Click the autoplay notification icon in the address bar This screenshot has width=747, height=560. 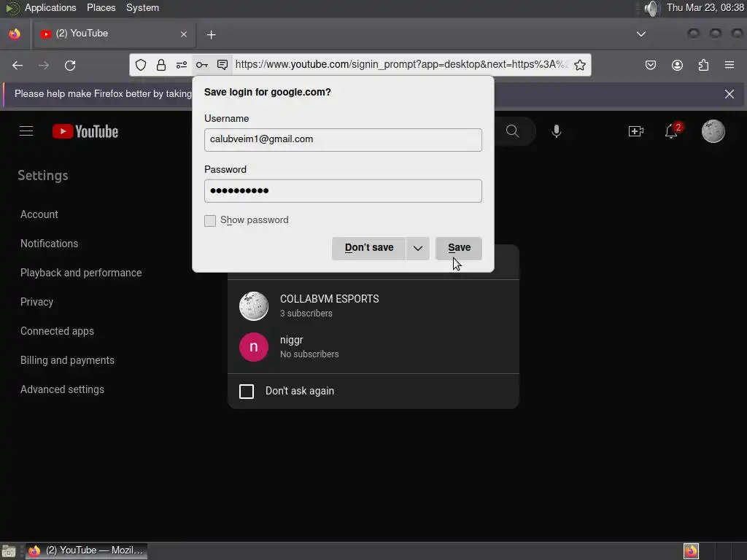point(222,65)
